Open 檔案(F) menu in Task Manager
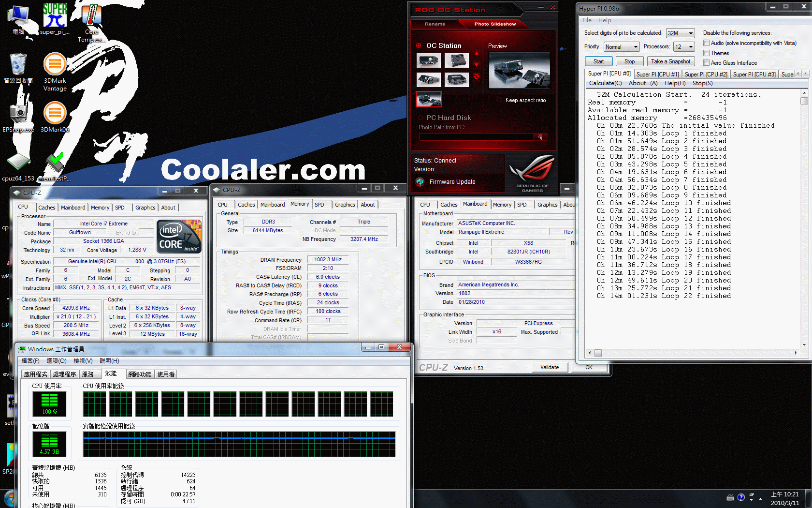 coord(30,361)
